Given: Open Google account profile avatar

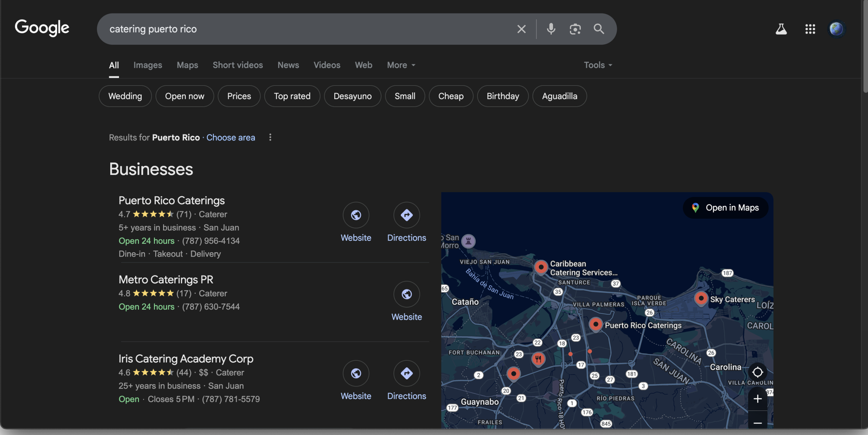Looking at the screenshot, I should pyautogui.click(x=836, y=29).
